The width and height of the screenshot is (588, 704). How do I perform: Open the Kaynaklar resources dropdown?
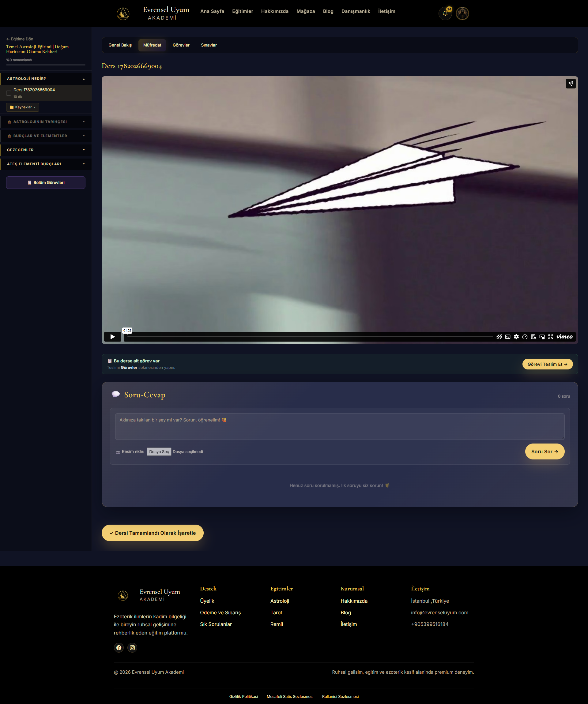click(22, 107)
